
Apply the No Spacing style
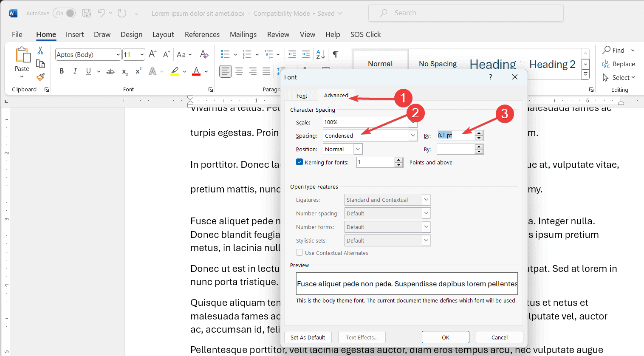(438, 64)
